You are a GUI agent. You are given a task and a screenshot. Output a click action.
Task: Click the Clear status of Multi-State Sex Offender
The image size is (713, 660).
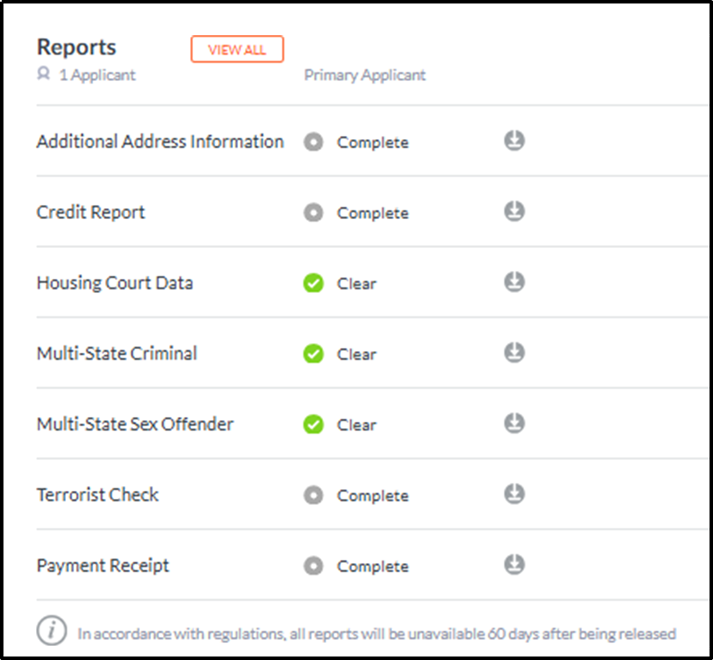click(356, 425)
